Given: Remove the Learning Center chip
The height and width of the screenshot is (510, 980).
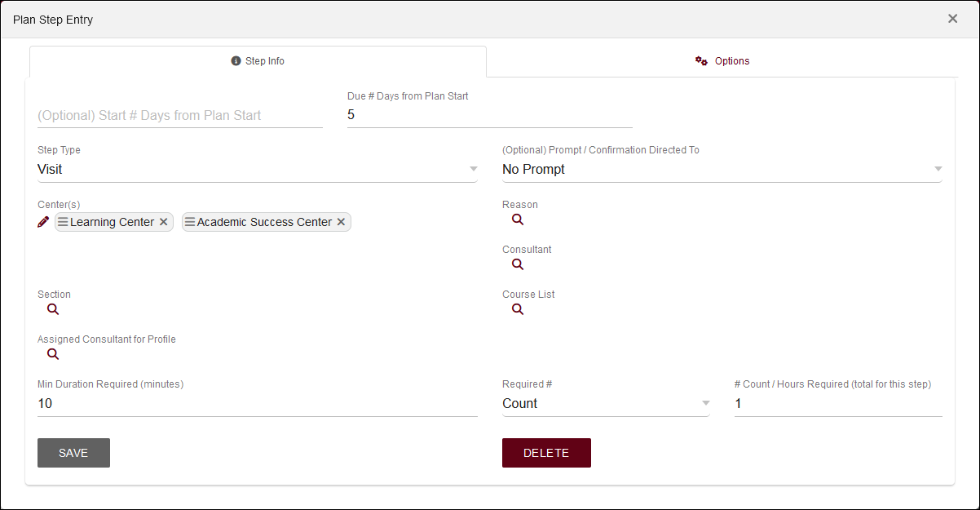Looking at the screenshot, I should click(x=163, y=222).
